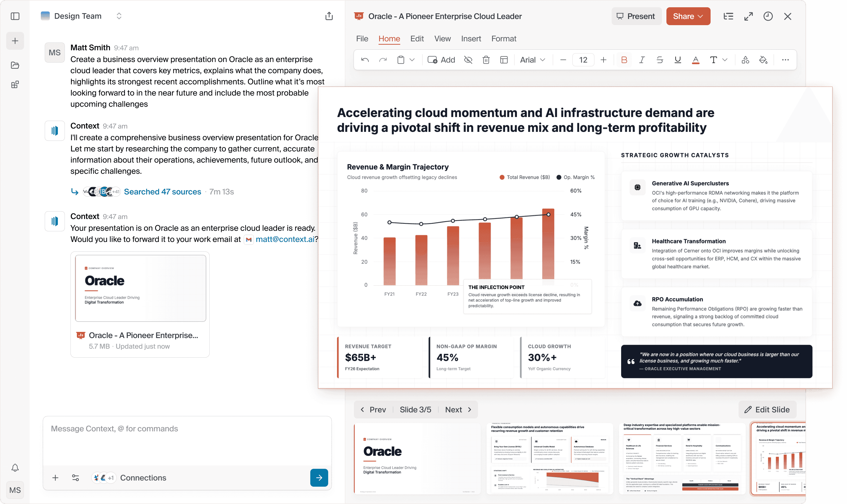Open the notifications bell icon
847x504 pixels.
[x=15, y=468]
